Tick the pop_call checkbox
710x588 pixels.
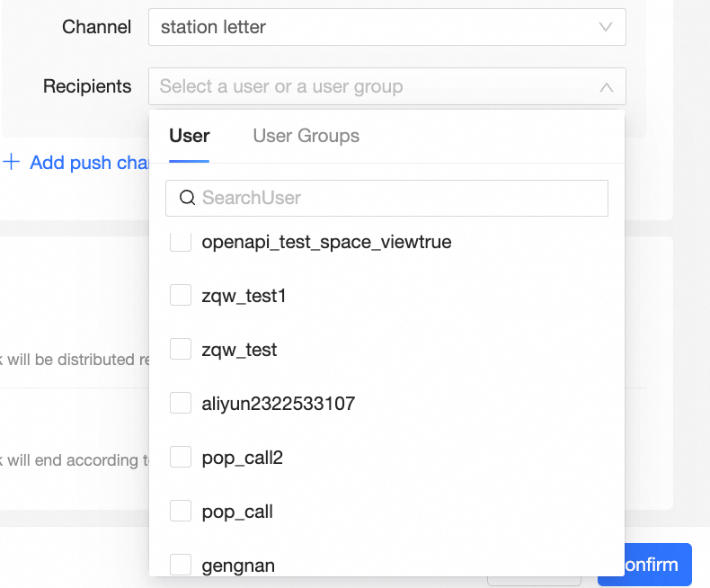(x=181, y=512)
